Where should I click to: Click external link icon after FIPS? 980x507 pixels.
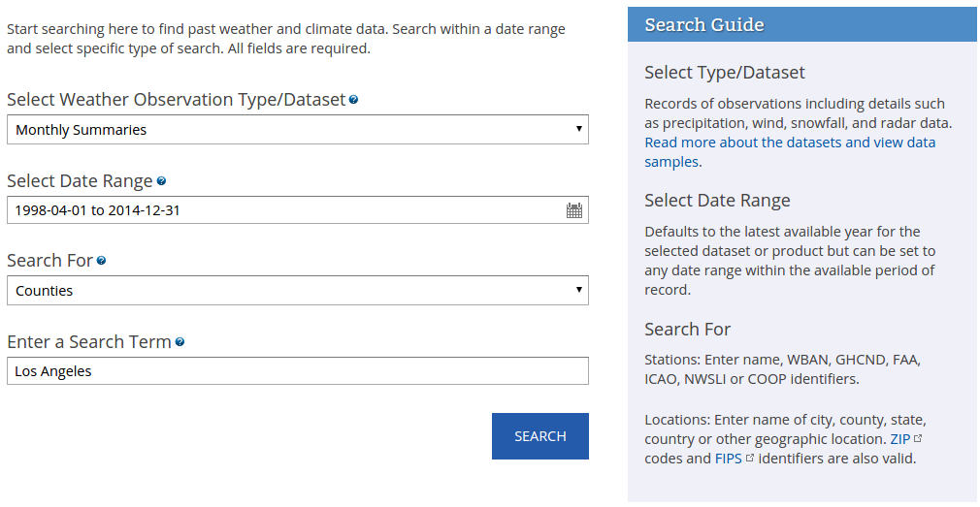[750, 458]
